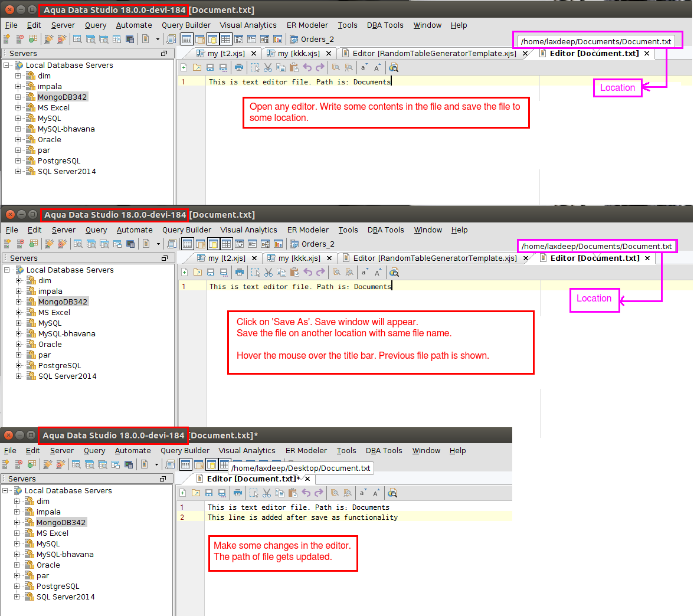
Task: Click the Paste icon in the top window's editor toolbar
Action: pyautogui.click(x=294, y=68)
